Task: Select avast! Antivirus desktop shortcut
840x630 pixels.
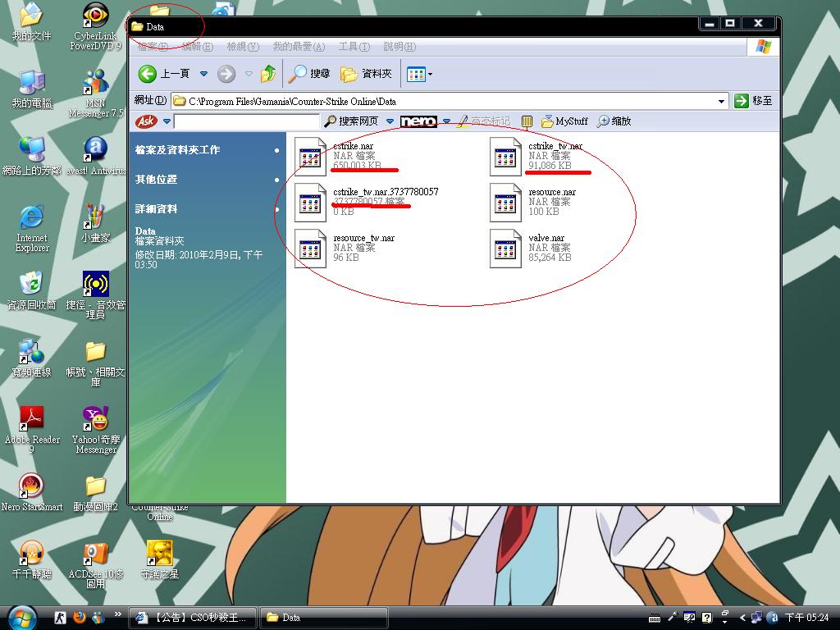Action: (95, 156)
